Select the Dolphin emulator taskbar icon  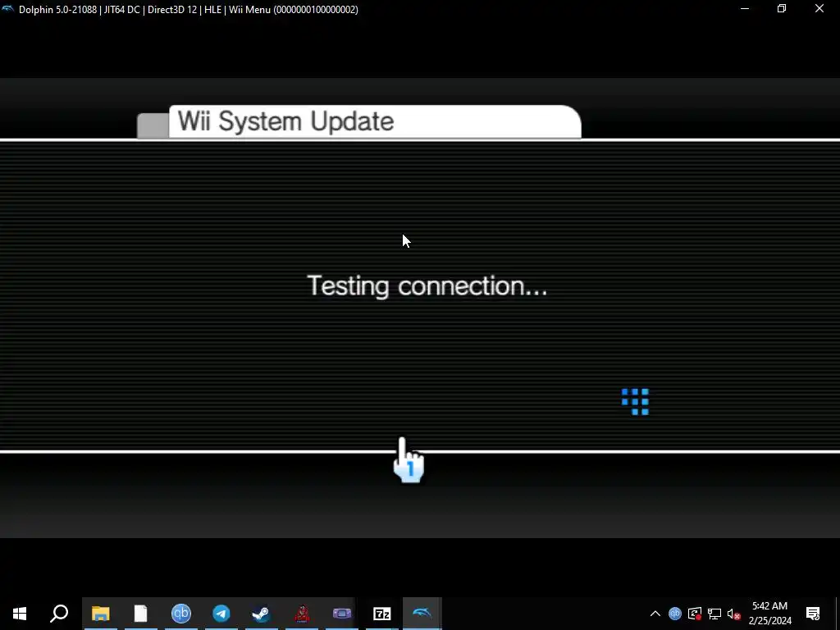pyautogui.click(x=422, y=614)
